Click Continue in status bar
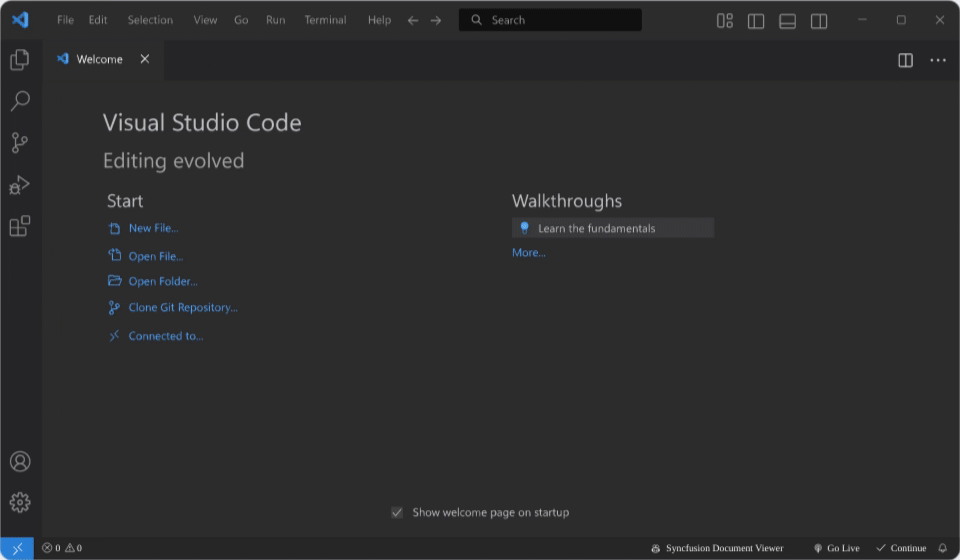Image resolution: width=960 pixels, height=560 pixels. tap(901, 548)
